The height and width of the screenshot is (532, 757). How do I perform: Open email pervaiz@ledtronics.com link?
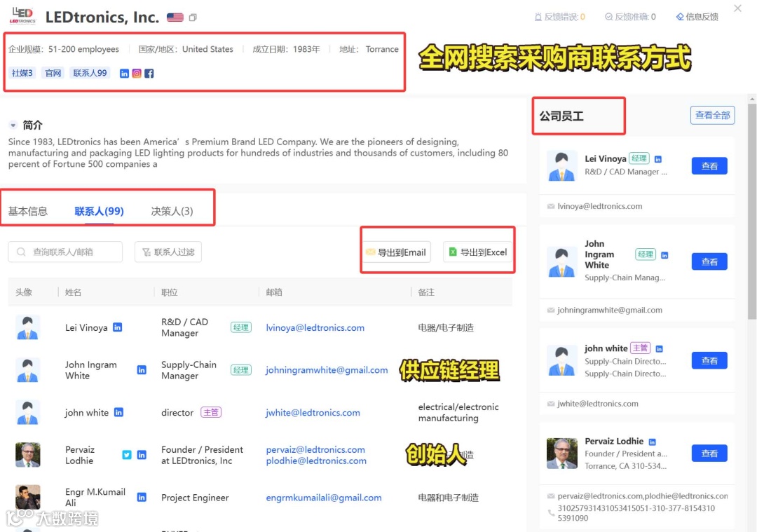(x=315, y=449)
